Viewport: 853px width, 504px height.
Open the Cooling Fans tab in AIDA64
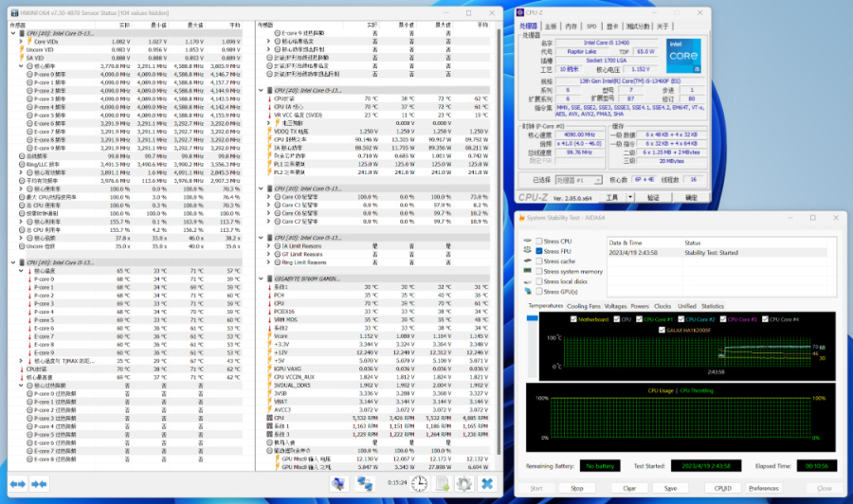(x=583, y=306)
